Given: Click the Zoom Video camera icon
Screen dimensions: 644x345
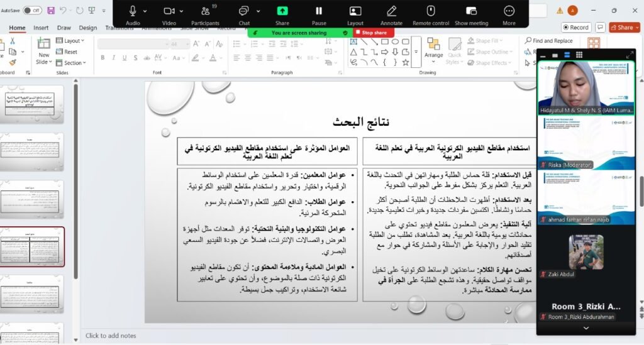Looking at the screenshot, I should [x=169, y=11].
